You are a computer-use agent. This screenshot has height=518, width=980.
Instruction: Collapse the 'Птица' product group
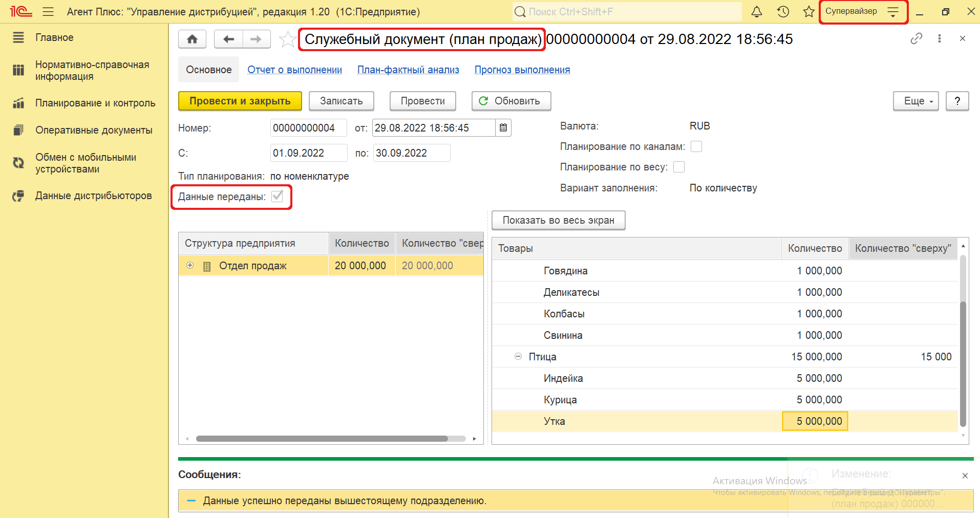(x=518, y=357)
